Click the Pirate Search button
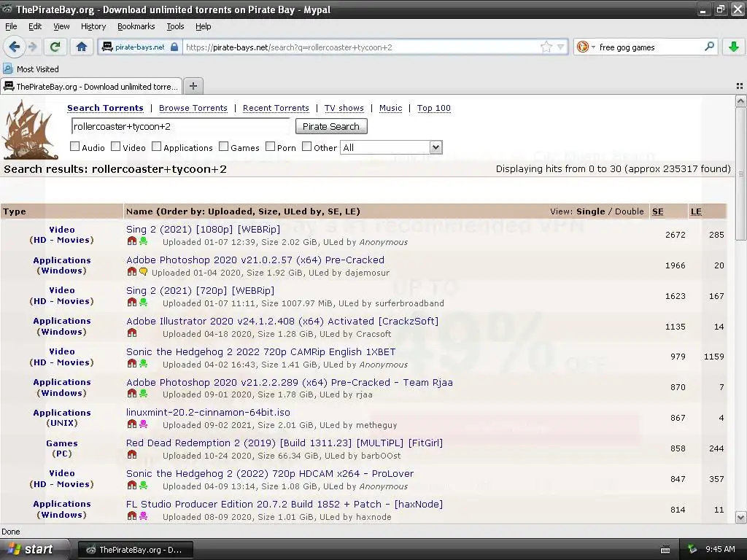 [x=331, y=126]
